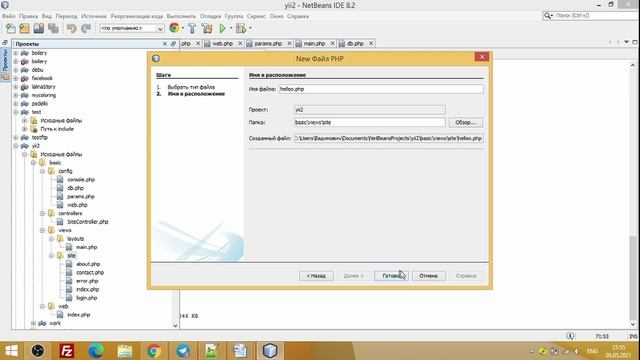
Task: Select console.php in the config folder
Action: click(81, 180)
